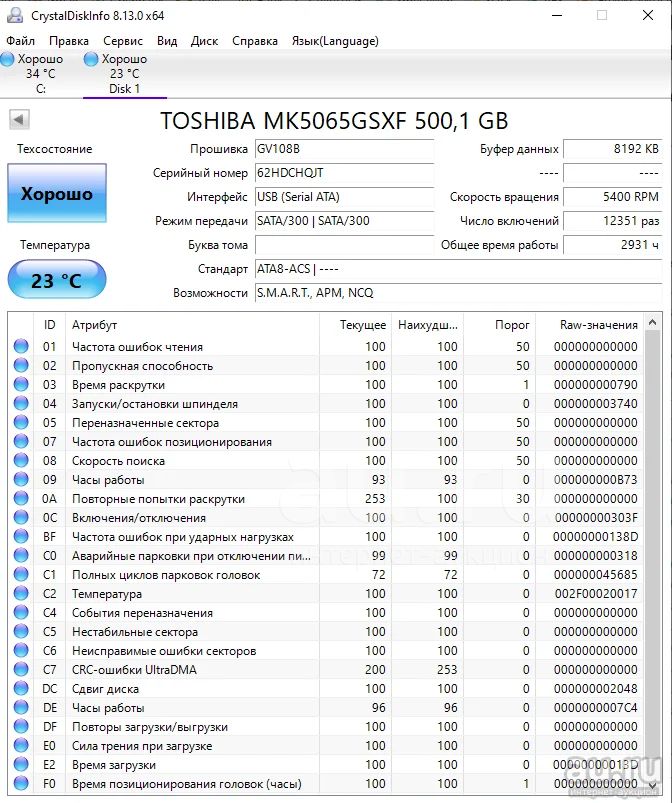Open the Вид menu

click(167, 41)
